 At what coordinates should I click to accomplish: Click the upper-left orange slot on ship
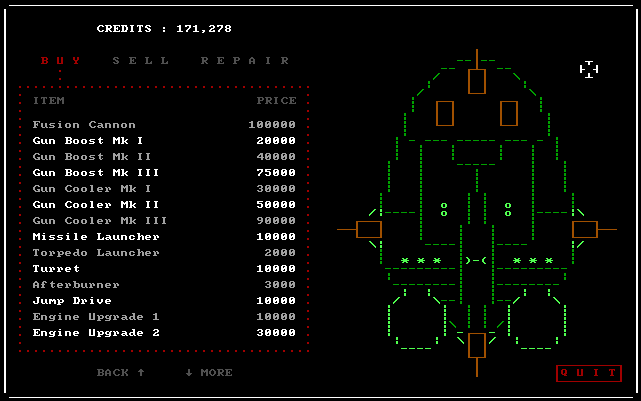coord(445,113)
